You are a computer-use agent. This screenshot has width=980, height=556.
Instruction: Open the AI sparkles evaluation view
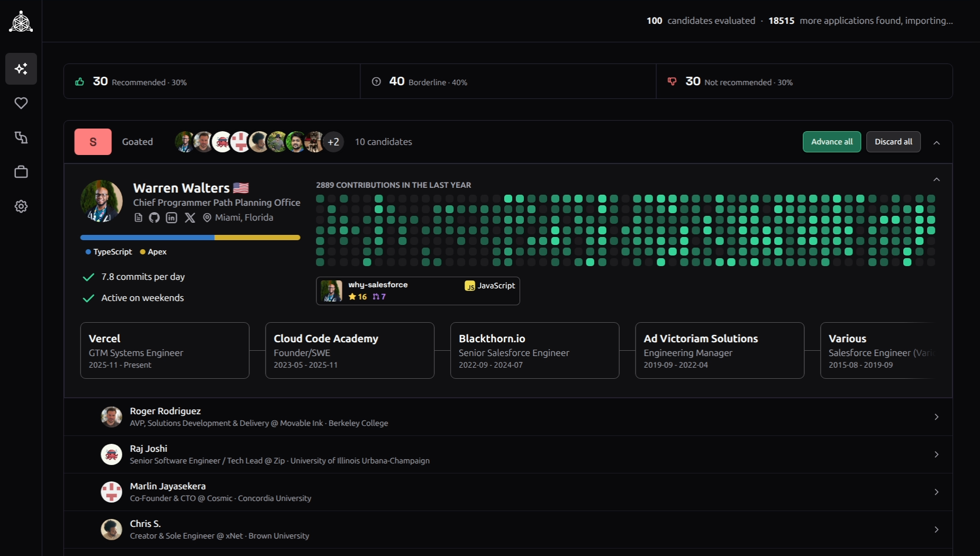[x=21, y=69]
